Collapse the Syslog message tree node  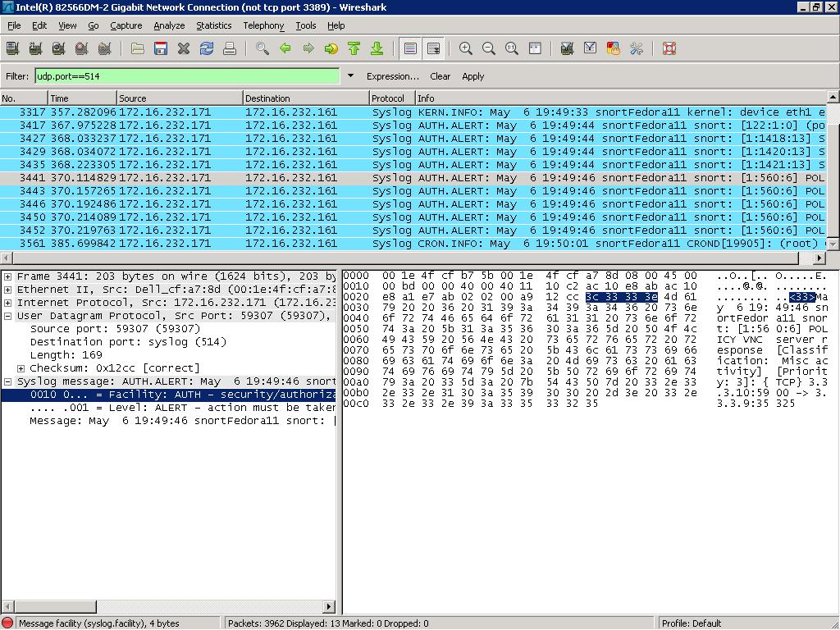pos(8,381)
